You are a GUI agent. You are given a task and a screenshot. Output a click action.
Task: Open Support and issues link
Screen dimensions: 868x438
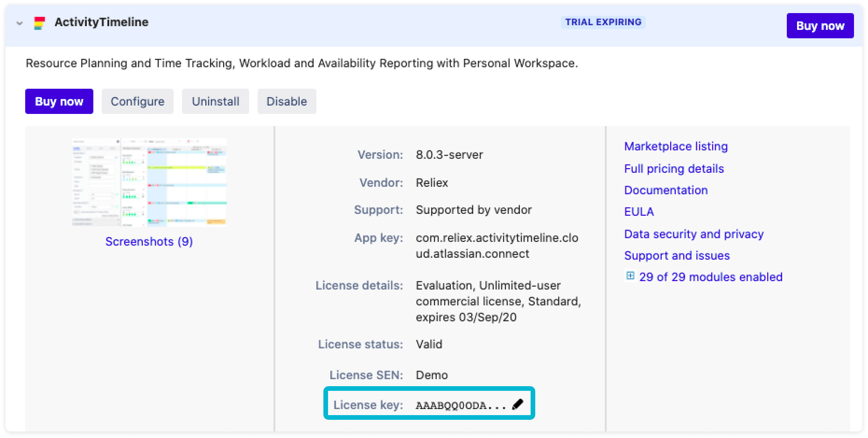tap(677, 255)
